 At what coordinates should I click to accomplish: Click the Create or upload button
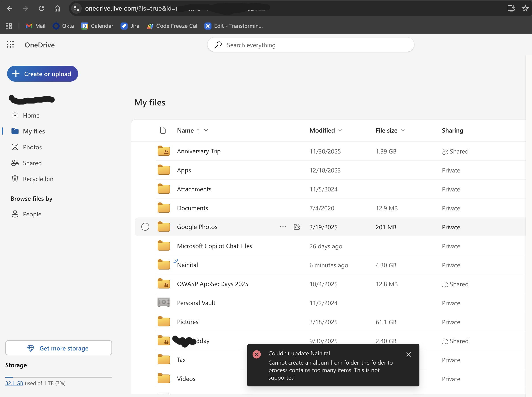[43, 74]
